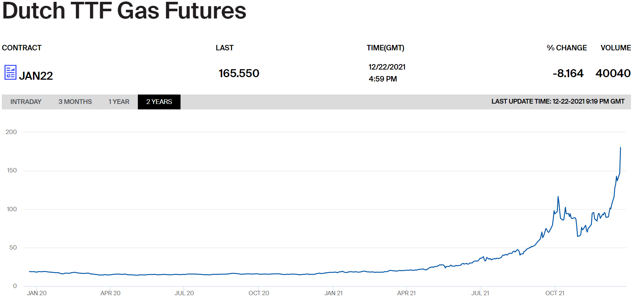This screenshot has width=644, height=301.
Task: Select the 2 YEARS tab
Action: pyautogui.click(x=159, y=102)
